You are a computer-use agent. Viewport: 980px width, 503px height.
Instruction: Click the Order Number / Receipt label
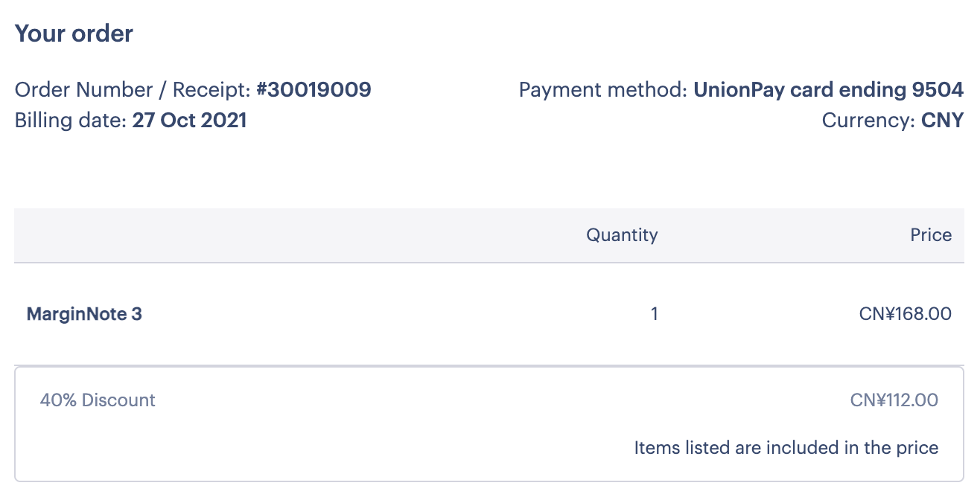click(x=133, y=90)
